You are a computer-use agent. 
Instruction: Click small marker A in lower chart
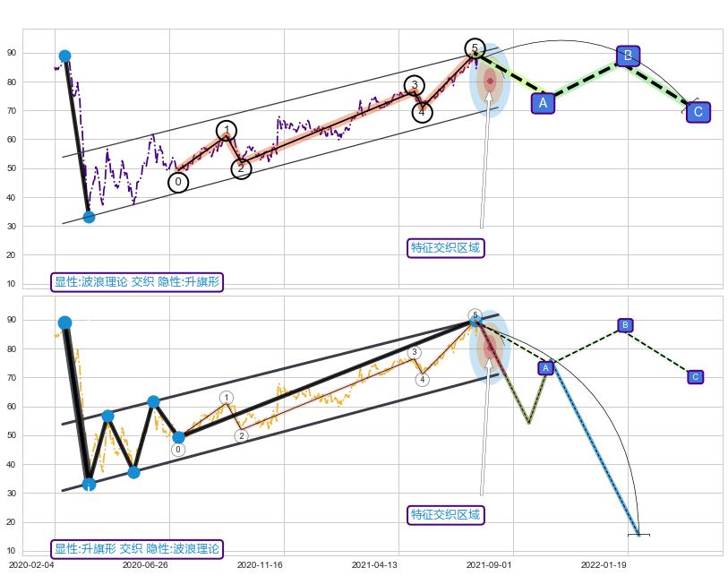545,368
